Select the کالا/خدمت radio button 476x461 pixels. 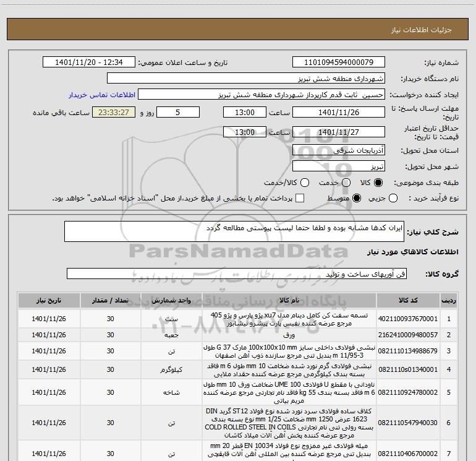(x=305, y=183)
